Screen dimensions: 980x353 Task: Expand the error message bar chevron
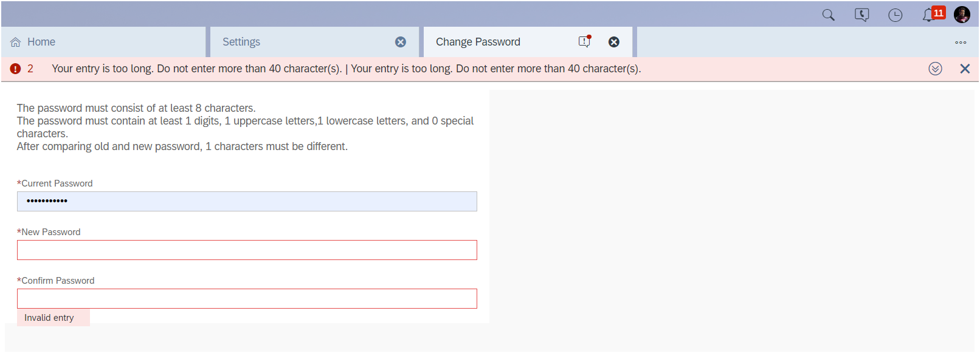[x=935, y=69]
